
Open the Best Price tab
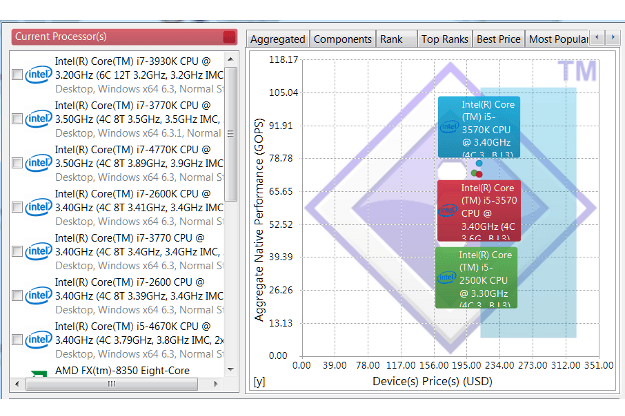pyautogui.click(x=498, y=39)
